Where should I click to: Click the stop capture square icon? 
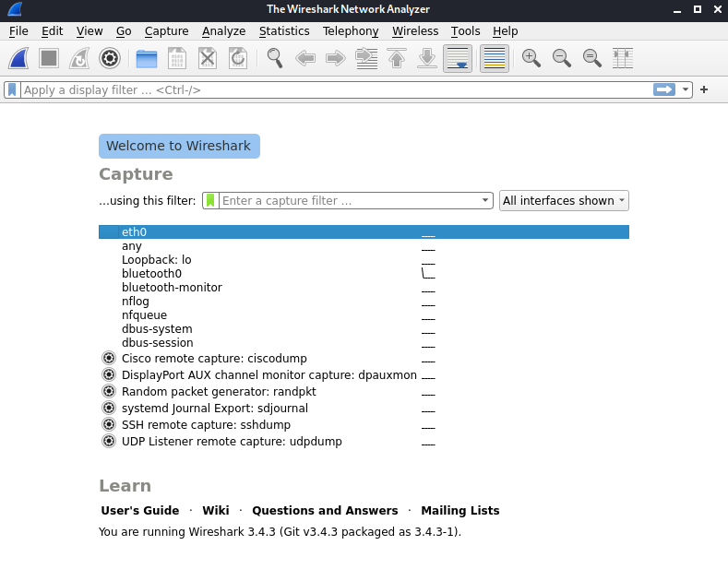click(49, 58)
